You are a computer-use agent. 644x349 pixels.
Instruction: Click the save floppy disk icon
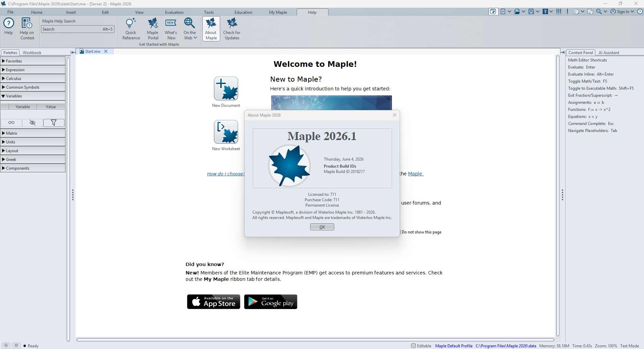[531, 12]
